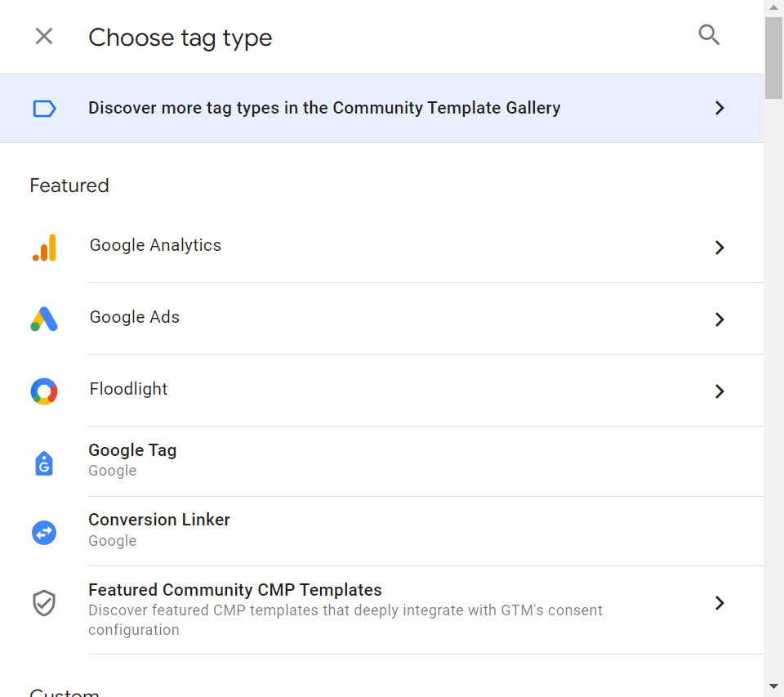Click the Google Ads logo icon

(44, 319)
